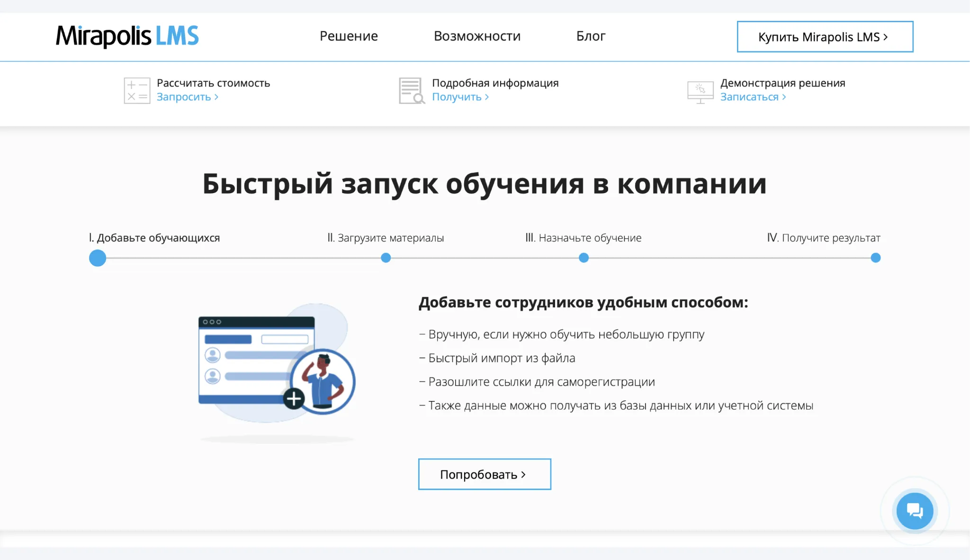Click the document search icon

pyautogui.click(x=411, y=90)
